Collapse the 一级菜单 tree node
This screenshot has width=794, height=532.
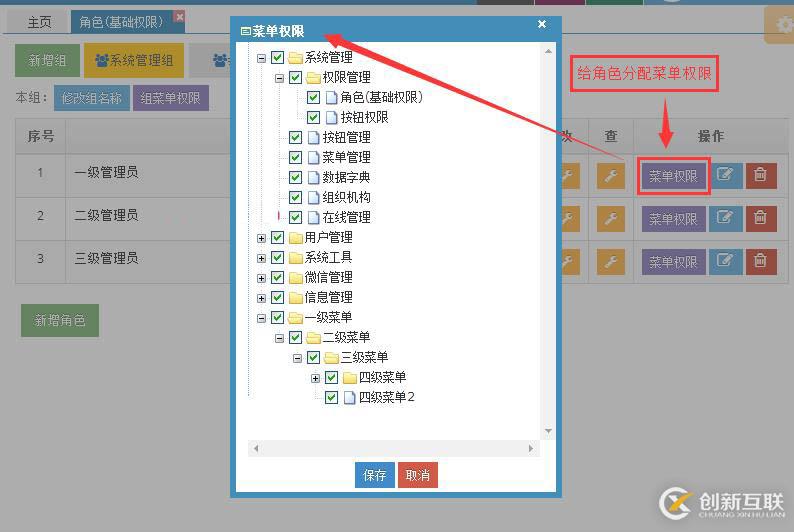point(261,318)
